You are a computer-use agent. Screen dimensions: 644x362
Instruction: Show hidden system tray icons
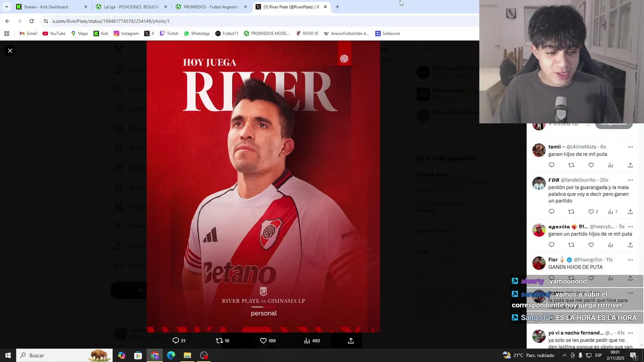[564, 355]
